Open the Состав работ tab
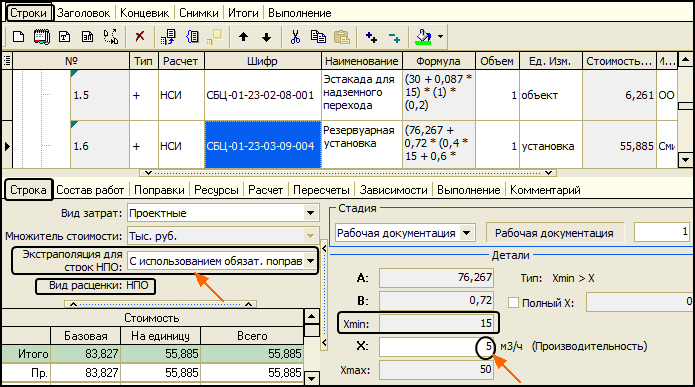The height and width of the screenshot is (387, 695). [90, 190]
